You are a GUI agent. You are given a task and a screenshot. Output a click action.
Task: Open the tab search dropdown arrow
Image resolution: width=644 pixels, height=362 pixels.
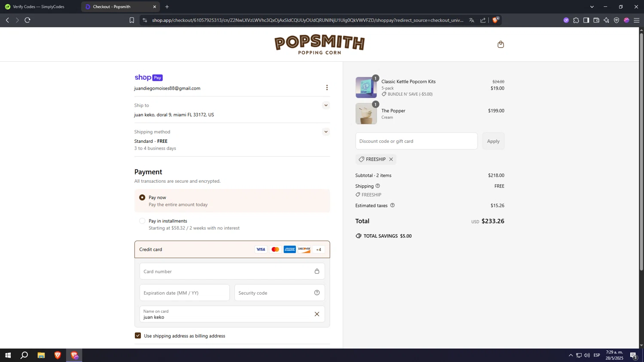(592, 7)
